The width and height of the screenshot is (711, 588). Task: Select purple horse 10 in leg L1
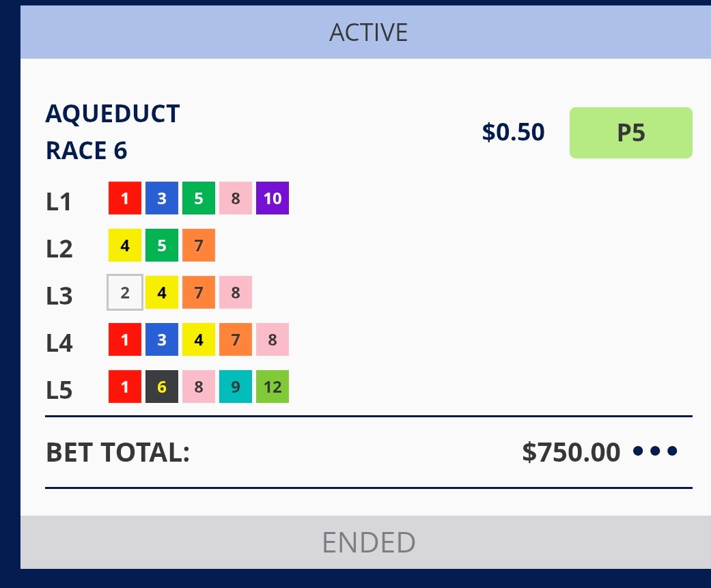pos(273,198)
